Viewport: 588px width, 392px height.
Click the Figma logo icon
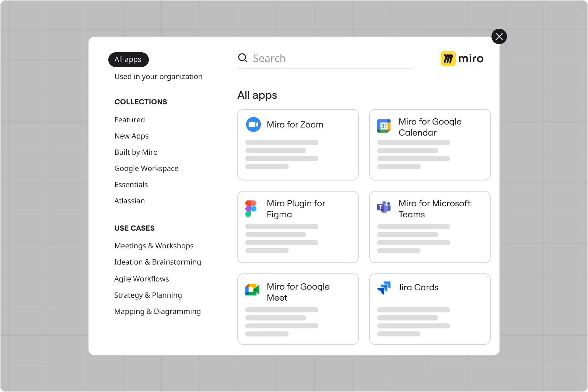click(x=251, y=209)
